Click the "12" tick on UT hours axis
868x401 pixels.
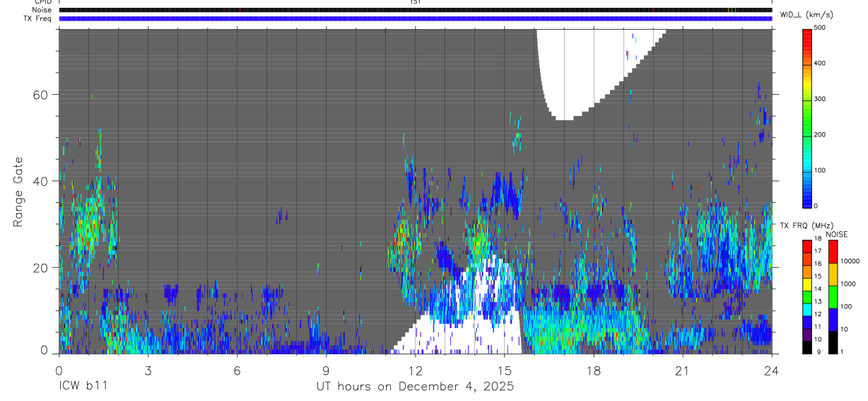click(x=415, y=370)
